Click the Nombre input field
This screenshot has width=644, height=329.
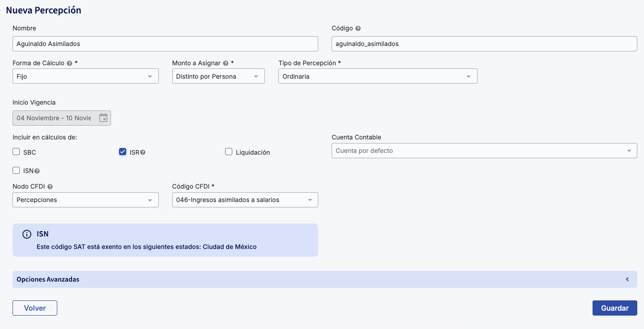(x=165, y=44)
